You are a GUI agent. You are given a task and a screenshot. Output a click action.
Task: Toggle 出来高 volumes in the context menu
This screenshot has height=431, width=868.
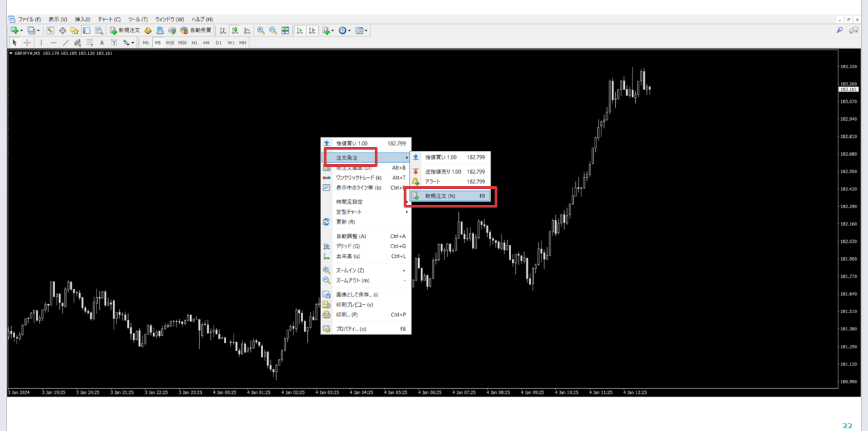click(x=348, y=257)
